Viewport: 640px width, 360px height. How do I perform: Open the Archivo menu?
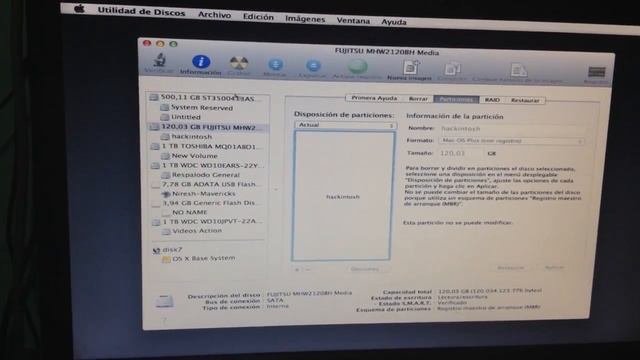tap(214, 15)
